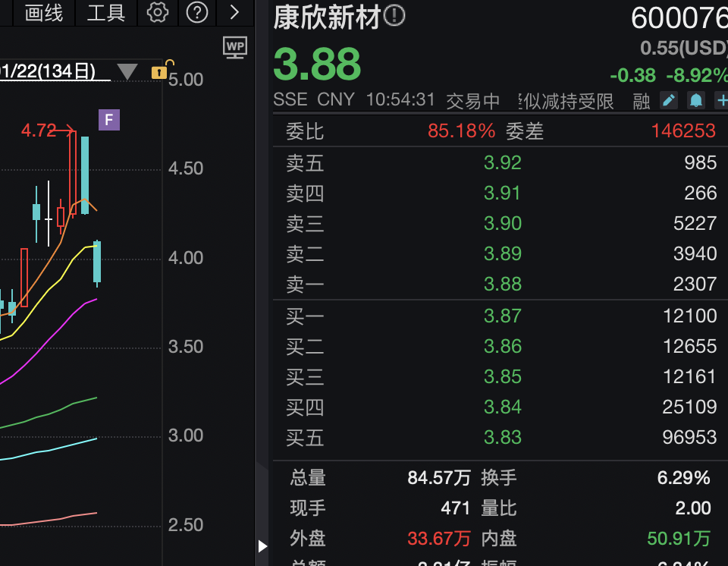
Task: Click the purple F event marker
Action: (x=109, y=120)
